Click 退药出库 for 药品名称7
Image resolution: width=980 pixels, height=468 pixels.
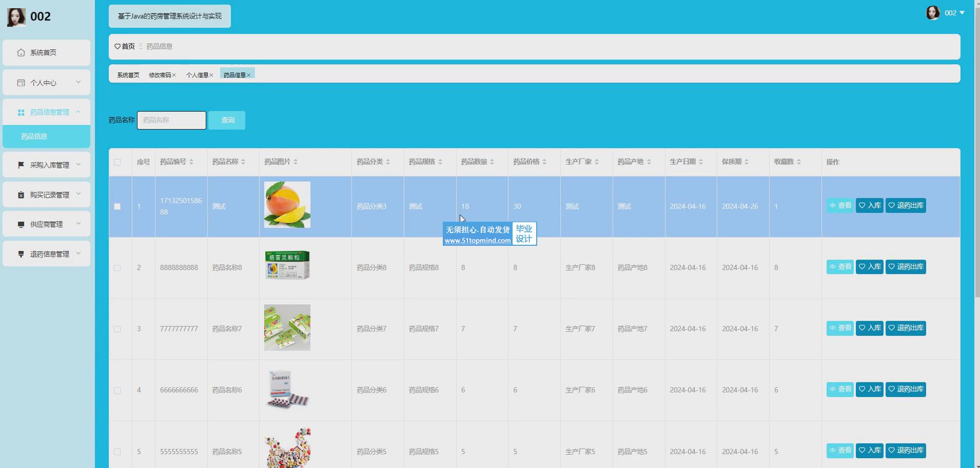[906, 328]
